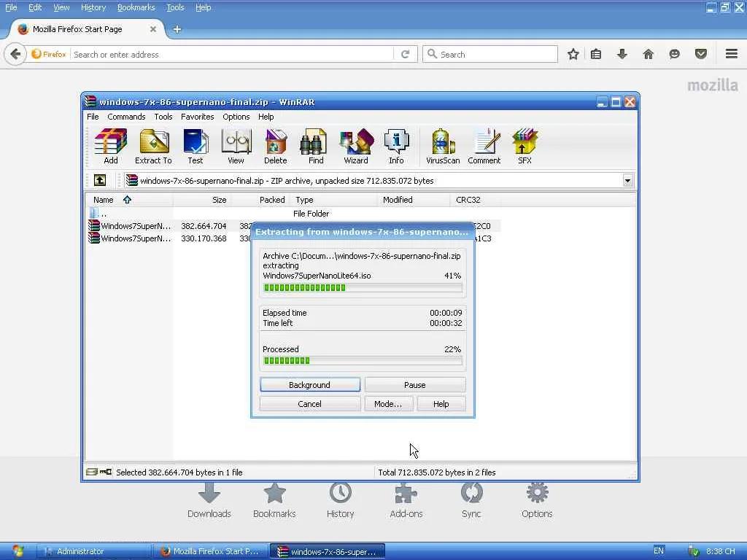The height and width of the screenshot is (560, 747).
Task: Open Firefox History menu
Action: (93, 7)
